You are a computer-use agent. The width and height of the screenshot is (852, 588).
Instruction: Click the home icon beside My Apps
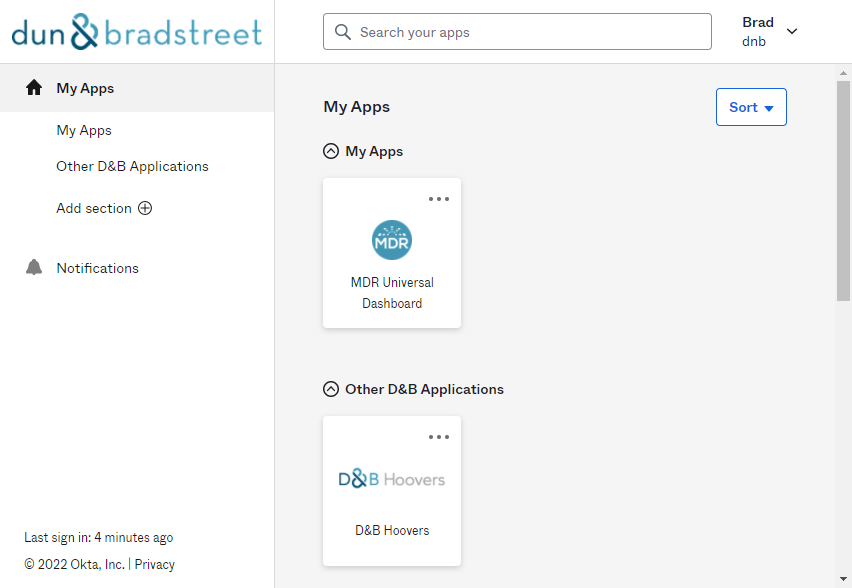(34, 87)
